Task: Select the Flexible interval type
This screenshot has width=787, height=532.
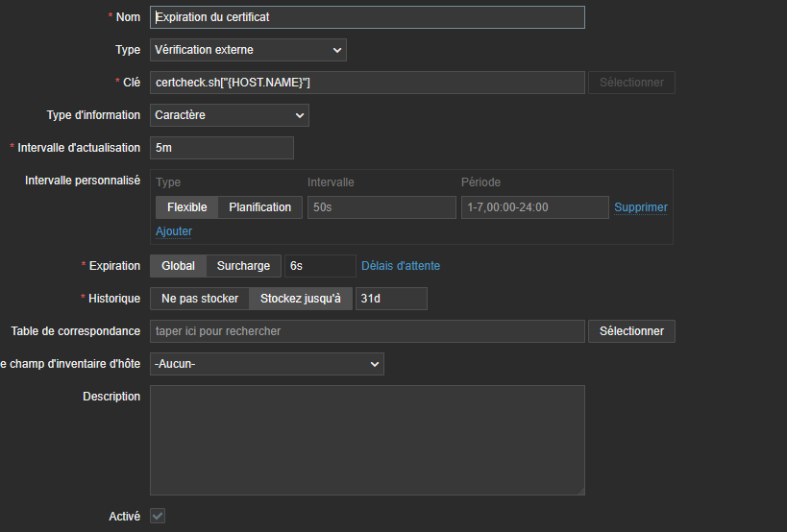Action: point(186,207)
